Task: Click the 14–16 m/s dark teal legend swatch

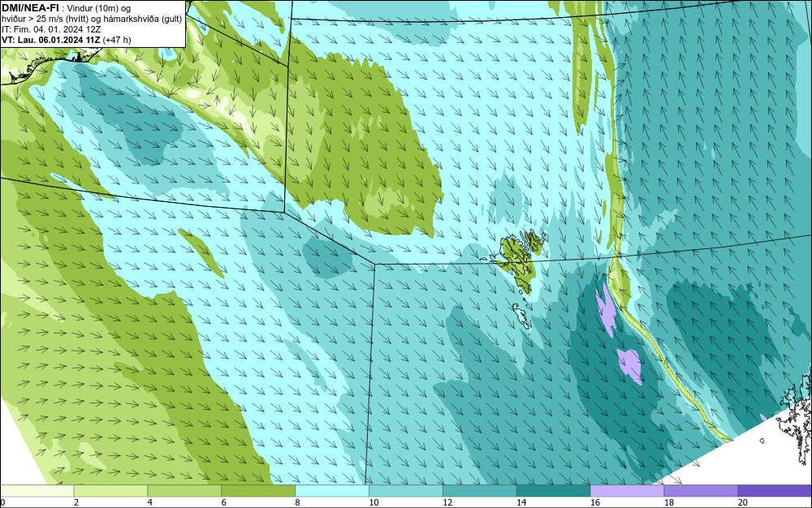Action: pyautogui.click(x=554, y=490)
